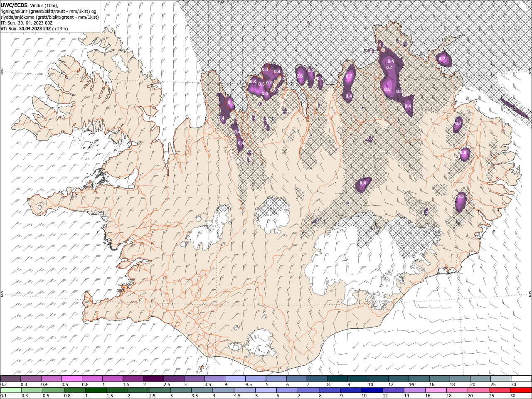This screenshot has height=399, width=532.
Task: Click upper legend swatch between 14 and 16
Action: coord(419,379)
